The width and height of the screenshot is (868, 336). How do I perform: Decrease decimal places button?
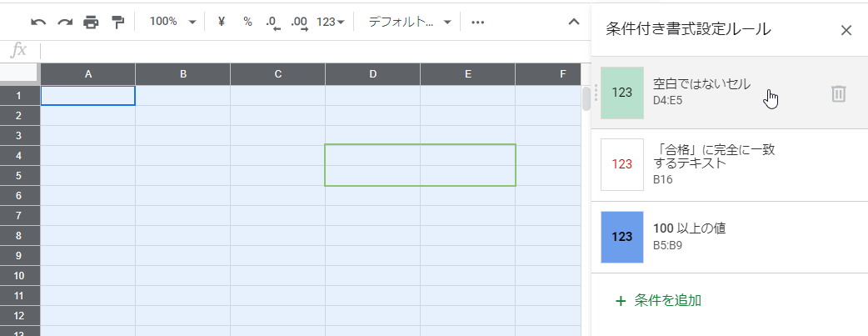point(273,23)
